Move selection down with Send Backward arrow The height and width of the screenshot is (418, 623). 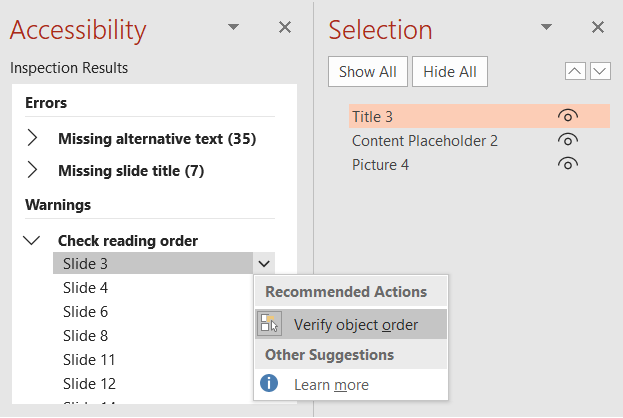pos(600,72)
